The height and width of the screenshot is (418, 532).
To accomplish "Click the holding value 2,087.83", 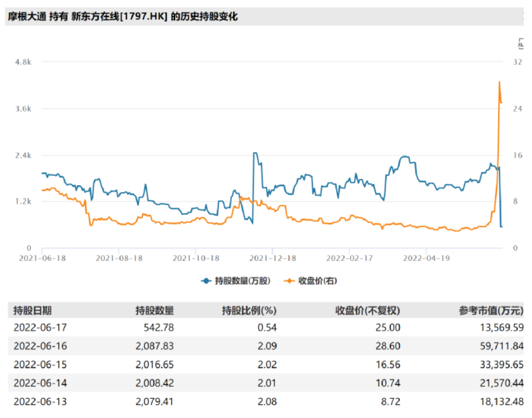I will click(155, 346).
